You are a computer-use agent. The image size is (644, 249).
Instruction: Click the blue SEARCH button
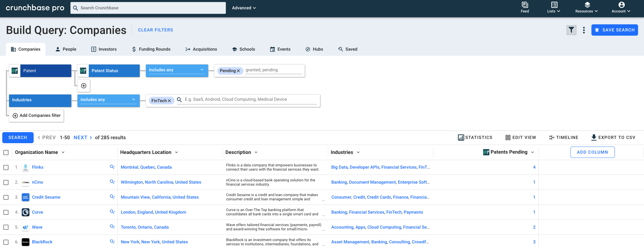click(18, 138)
